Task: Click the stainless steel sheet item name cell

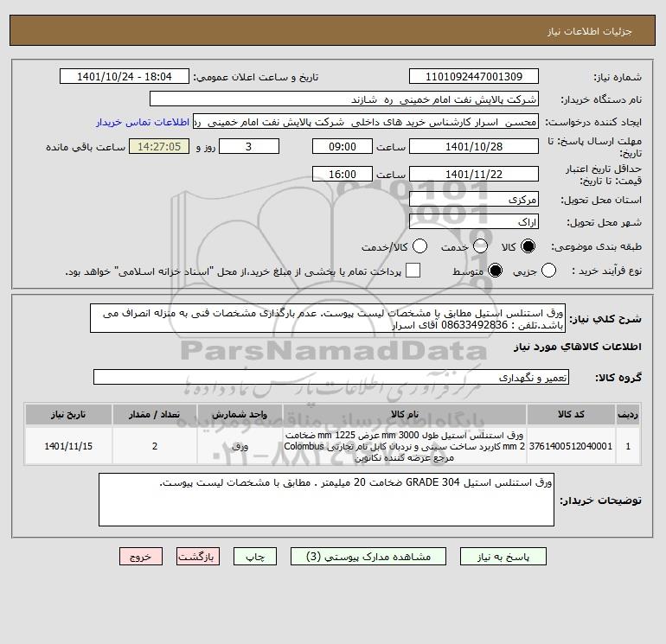Action: 405,446
